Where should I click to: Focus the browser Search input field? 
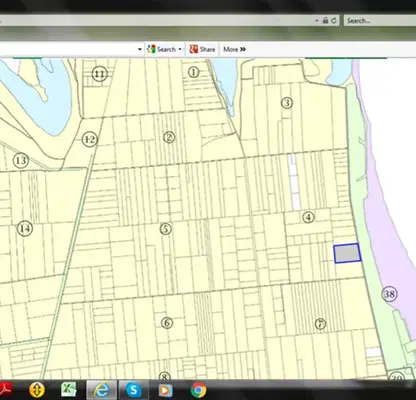pos(380,21)
